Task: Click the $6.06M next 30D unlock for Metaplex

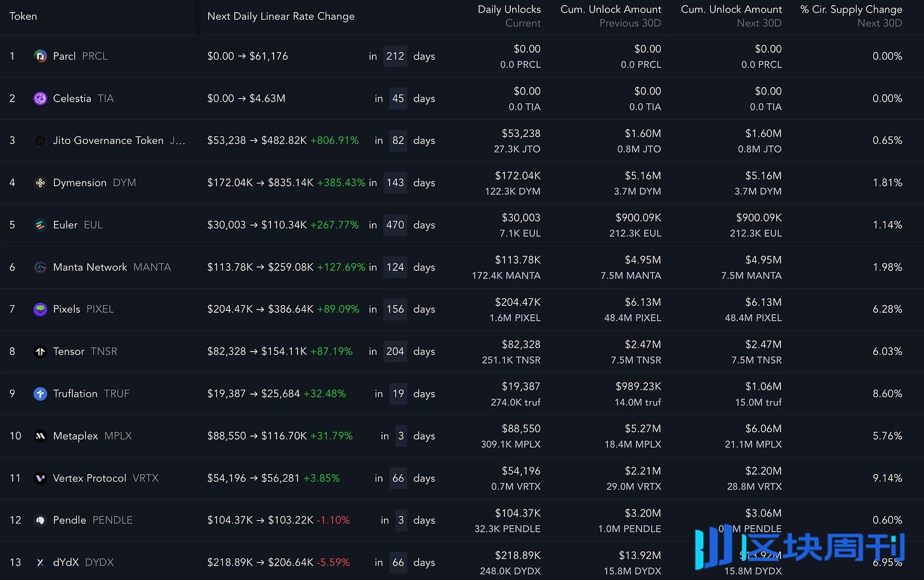Action: click(763, 429)
